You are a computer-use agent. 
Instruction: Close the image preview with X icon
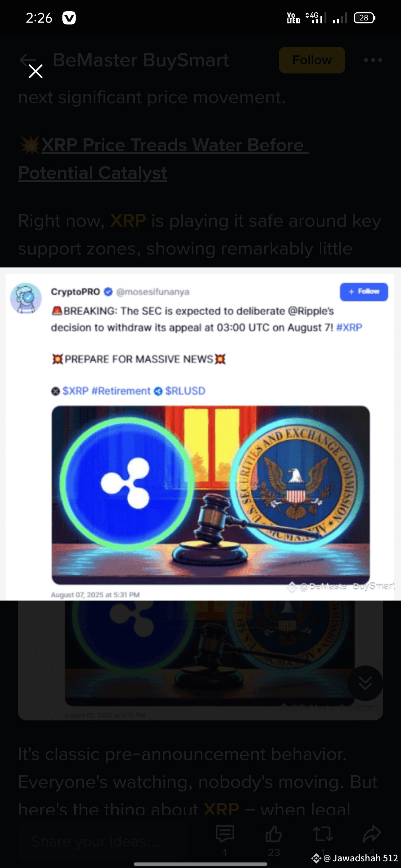click(x=36, y=71)
